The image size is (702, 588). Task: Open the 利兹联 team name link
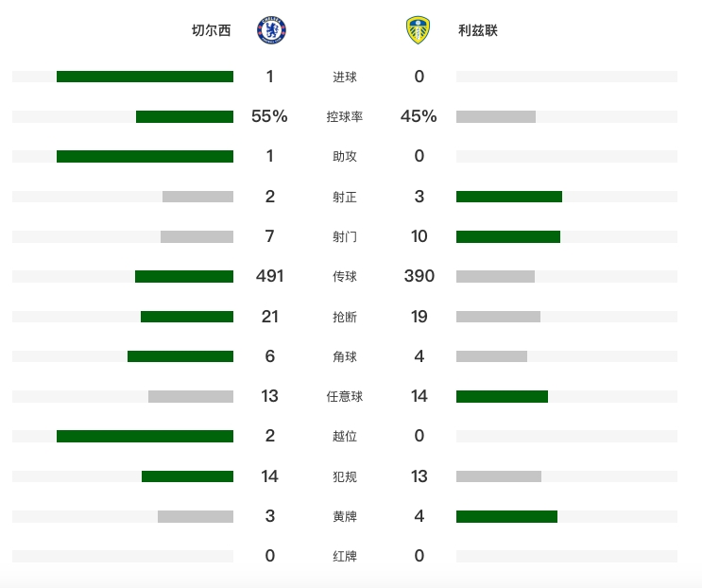click(478, 30)
